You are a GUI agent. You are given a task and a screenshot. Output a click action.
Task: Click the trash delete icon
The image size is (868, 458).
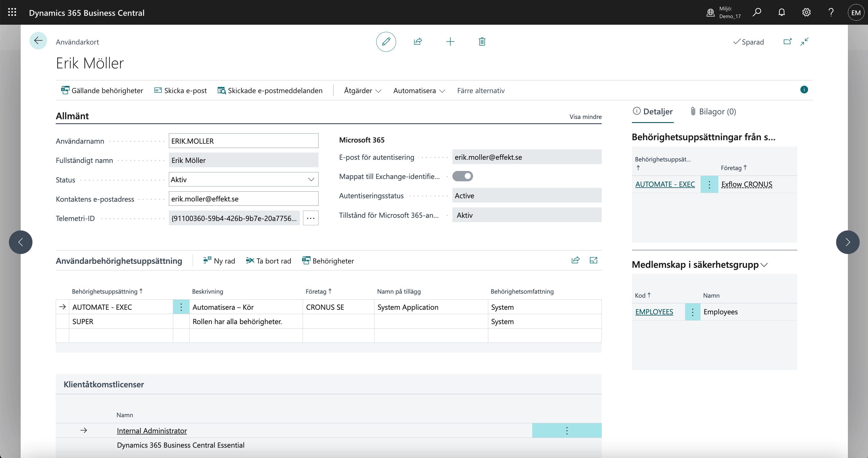pos(482,41)
